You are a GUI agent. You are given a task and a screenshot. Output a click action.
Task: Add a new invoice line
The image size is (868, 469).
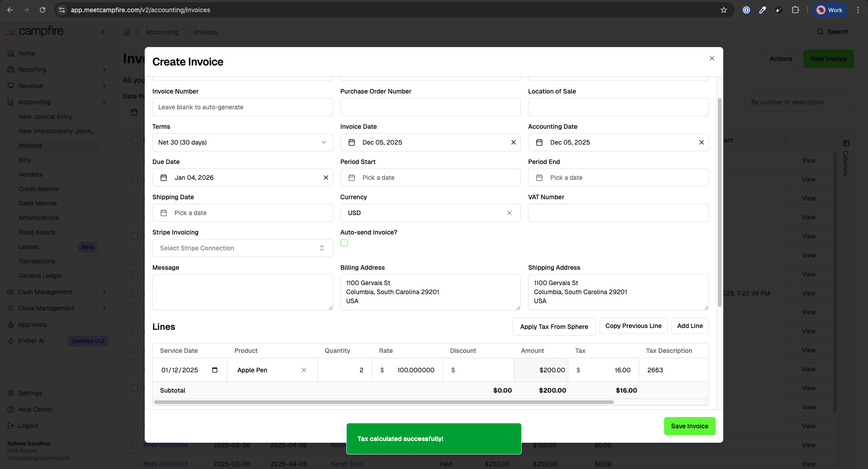coord(689,326)
